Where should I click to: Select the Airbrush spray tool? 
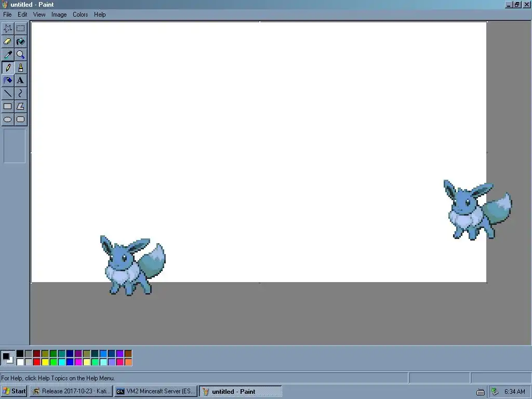coord(8,81)
